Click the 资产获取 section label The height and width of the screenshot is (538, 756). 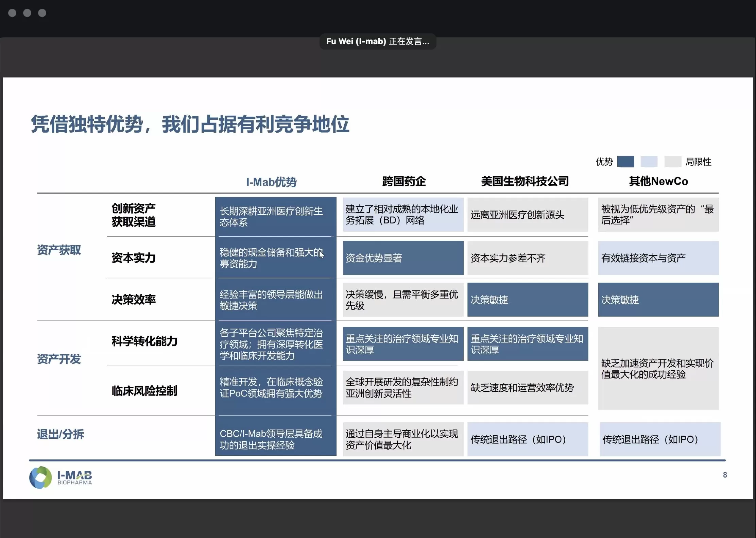tap(59, 250)
